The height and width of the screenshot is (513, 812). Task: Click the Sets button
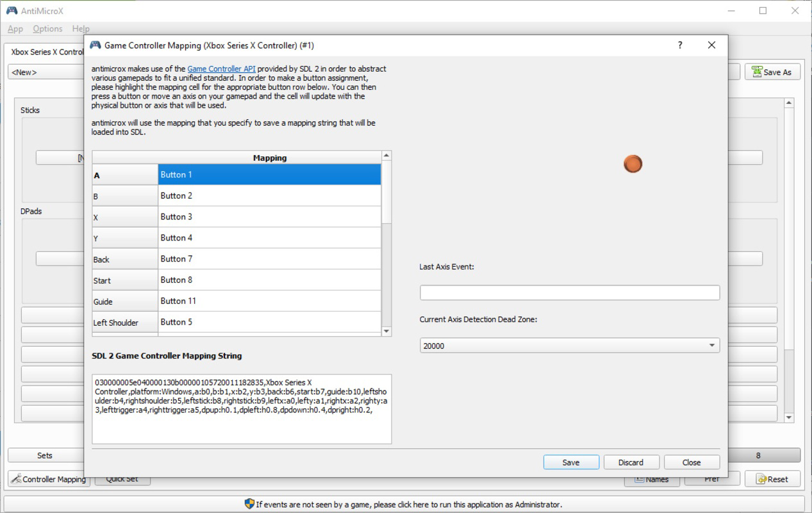coord(45,455)
